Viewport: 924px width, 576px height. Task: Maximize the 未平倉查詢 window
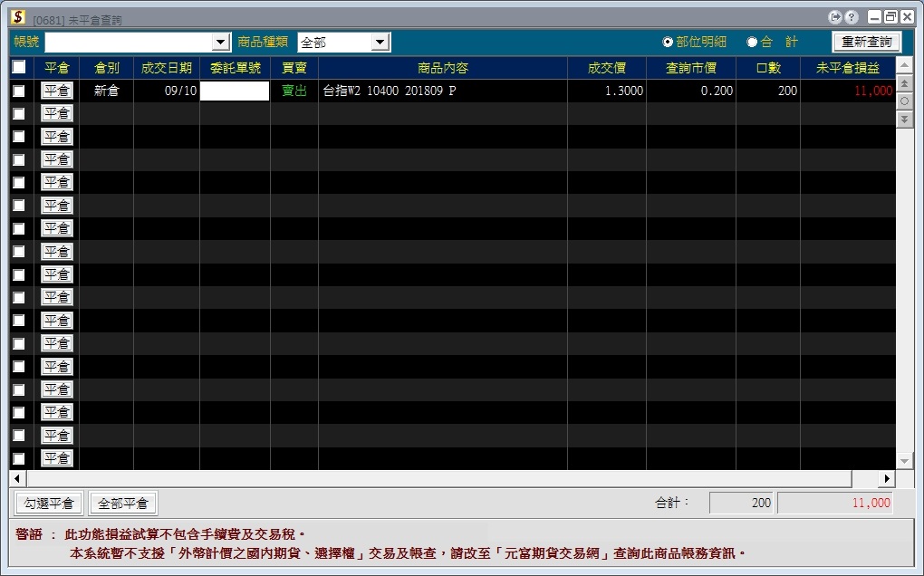pyautogui.click(x=890, y=17)
